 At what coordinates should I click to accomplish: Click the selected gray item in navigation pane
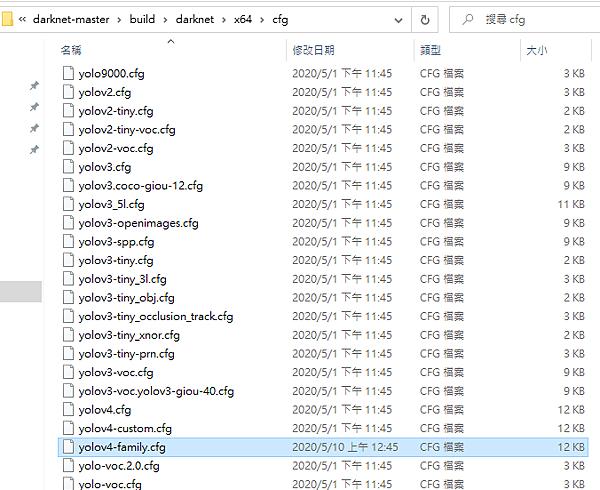[x=21, y=291]
